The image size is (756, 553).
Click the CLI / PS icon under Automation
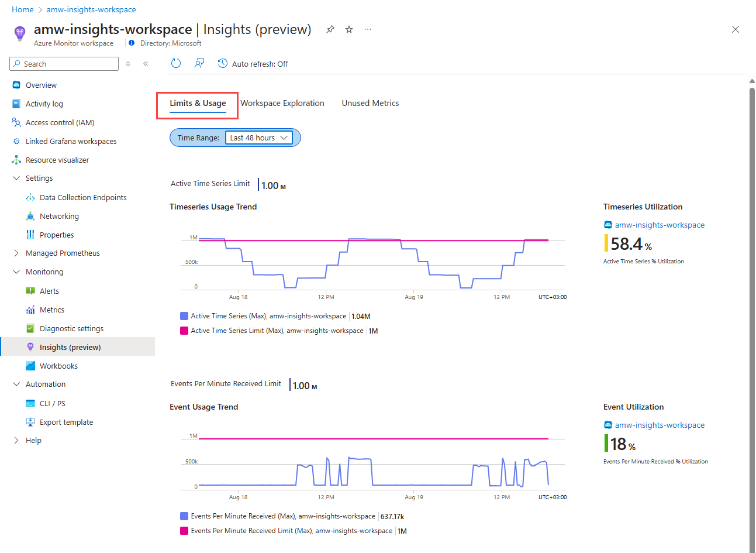[x=30, y=403]
